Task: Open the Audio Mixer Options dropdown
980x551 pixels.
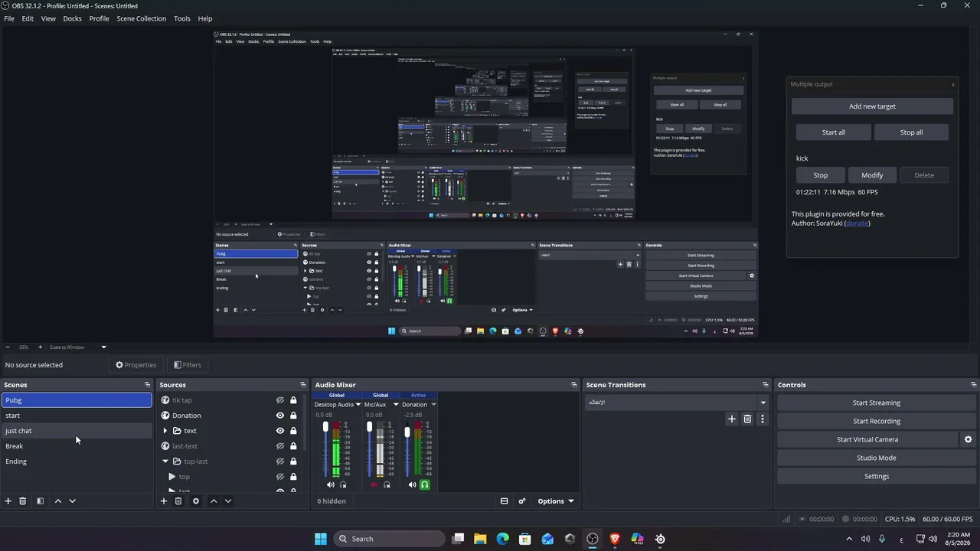Action: 556,501
